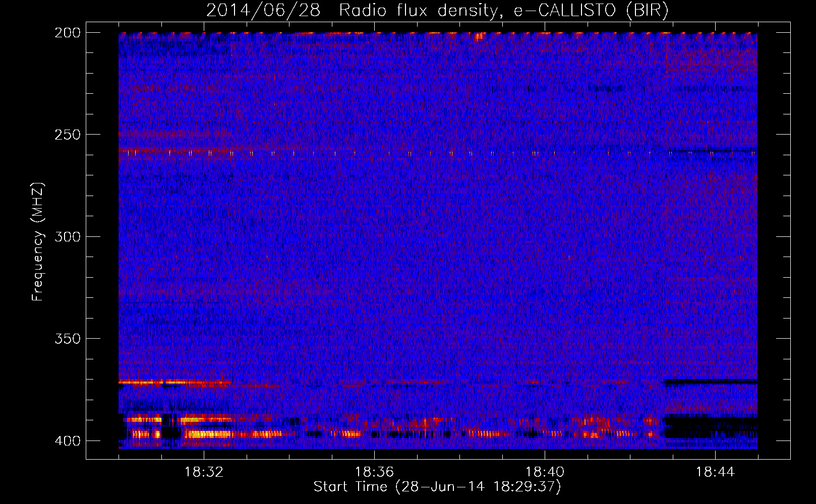The height and width of the screenshot is (504, 816).
Task: Click the 300 frequency tick label
Action: pos(67,236)
